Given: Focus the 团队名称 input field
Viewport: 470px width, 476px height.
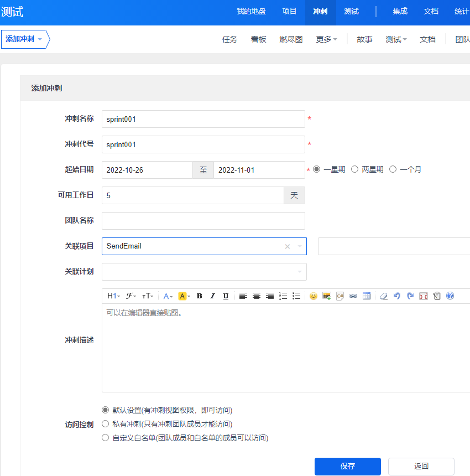Looking at the screenshot, I should click(203, 221).
